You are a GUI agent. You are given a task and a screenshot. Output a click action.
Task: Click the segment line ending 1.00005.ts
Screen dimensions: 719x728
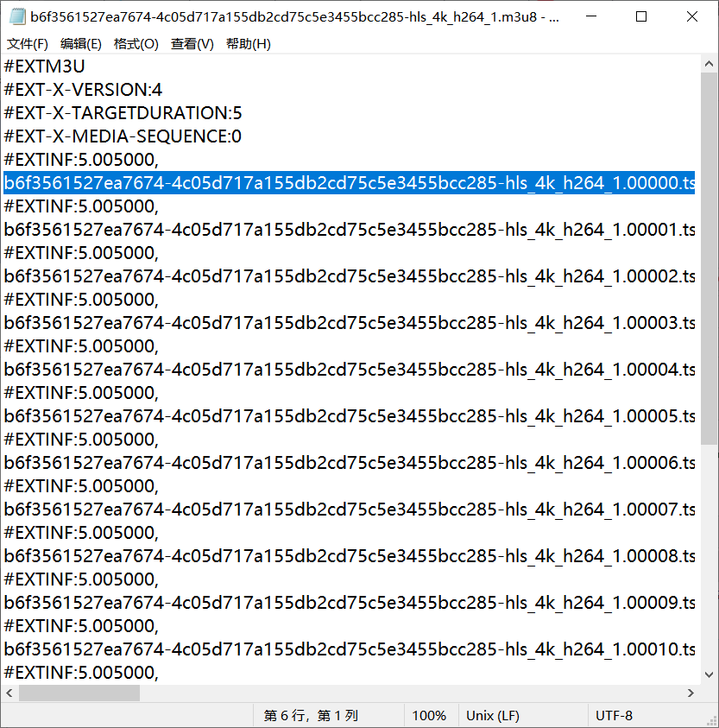click(349, 416)
